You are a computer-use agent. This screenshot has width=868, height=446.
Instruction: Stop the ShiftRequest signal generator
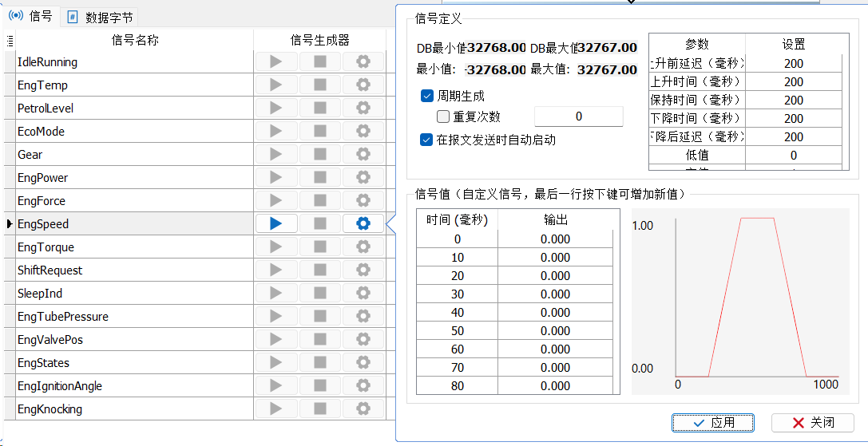coord(319,270)
